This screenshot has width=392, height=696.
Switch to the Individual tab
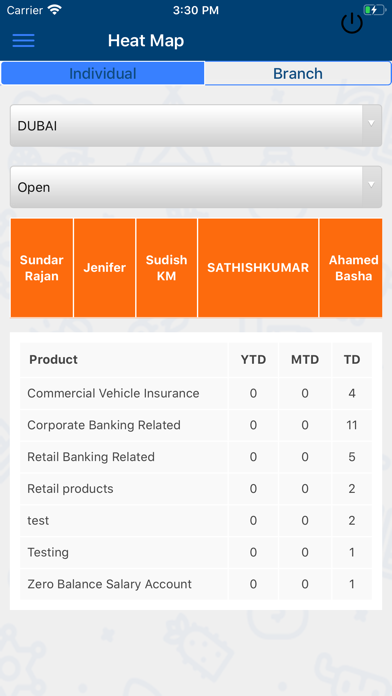tap(103, 73)
